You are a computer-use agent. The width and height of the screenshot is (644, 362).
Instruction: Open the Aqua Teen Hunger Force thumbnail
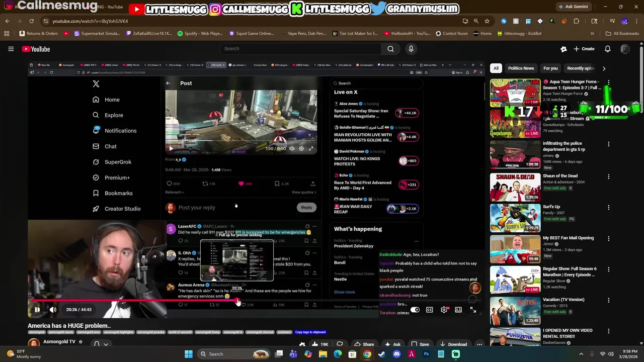click(515, 93)
